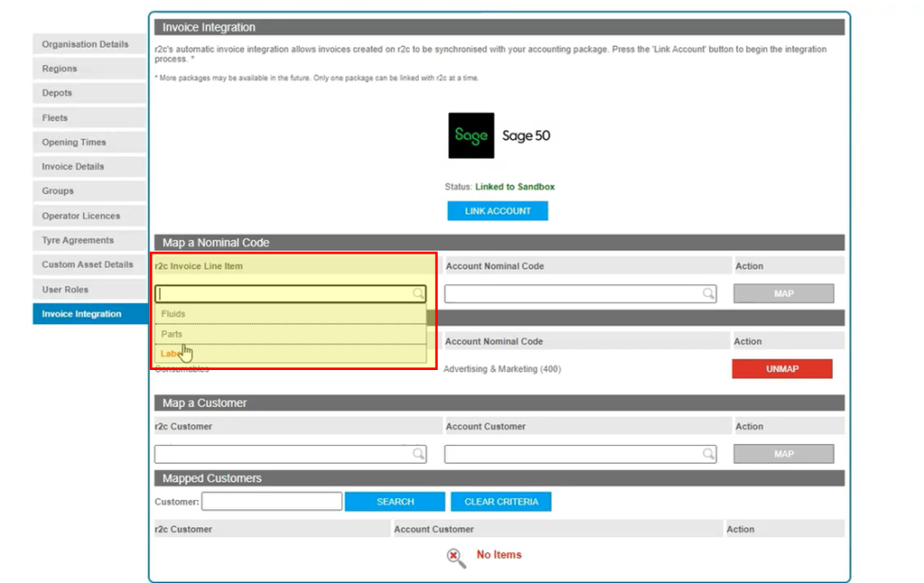Click the SEARCH button under Mapped Customers
Screen dimensions: 924x583
(394, 501)
